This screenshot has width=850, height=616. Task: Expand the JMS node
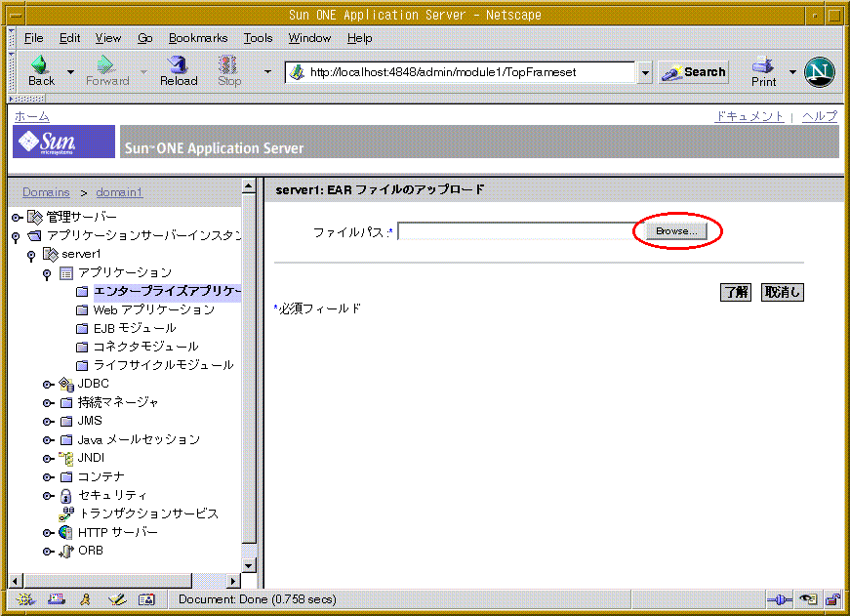(x=48, y=422)
